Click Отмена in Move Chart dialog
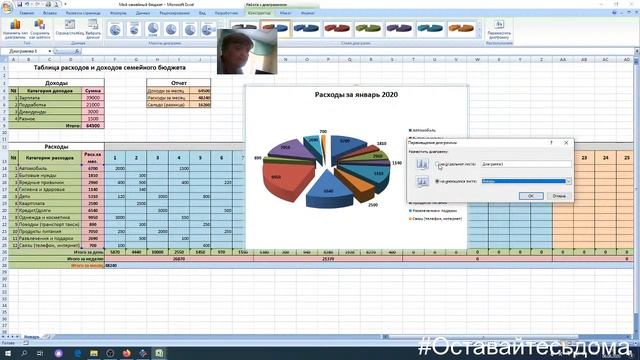Viewport: 640px width, 360px height. coord(559,196)
